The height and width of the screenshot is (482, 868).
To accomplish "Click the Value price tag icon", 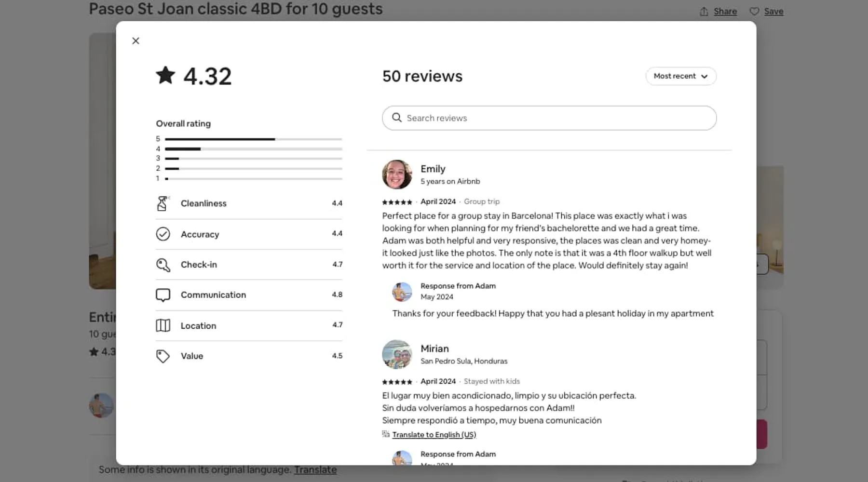I will click(x=163, y=356).
